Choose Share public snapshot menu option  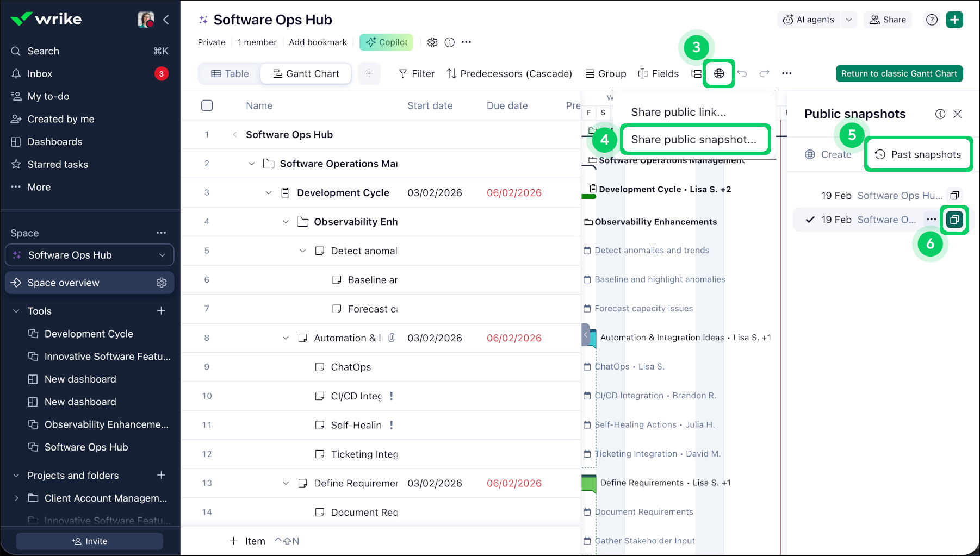coord(693,140)
